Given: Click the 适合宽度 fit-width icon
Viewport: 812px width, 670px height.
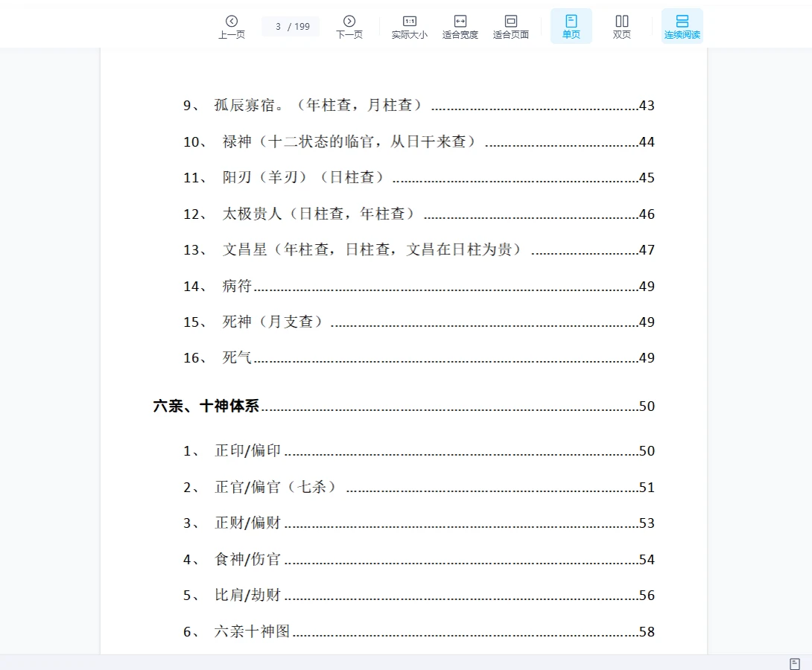Looking at the screenshot, I should (460, 25).
